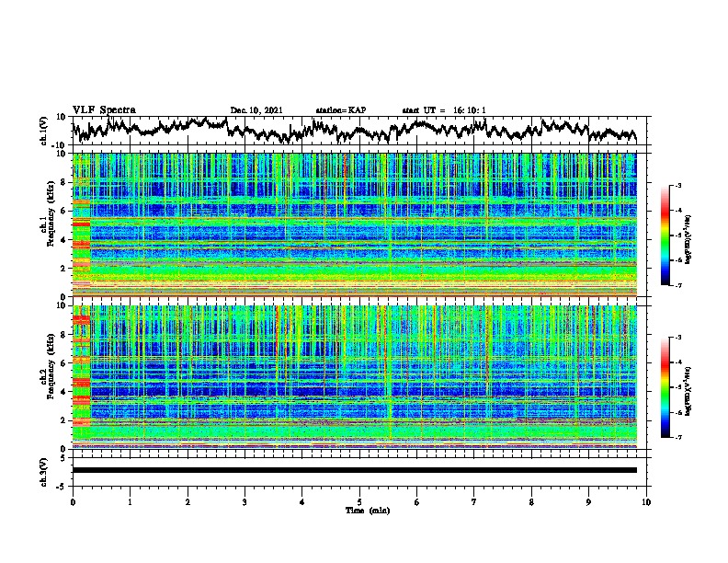
Task: Click the upper PSD color scale bar
Action: tap(665, 236)
